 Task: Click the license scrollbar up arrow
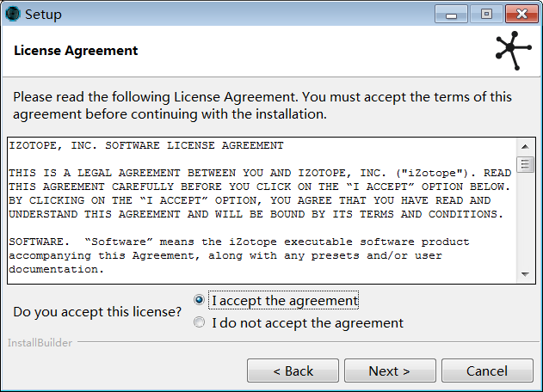(525, 146)
